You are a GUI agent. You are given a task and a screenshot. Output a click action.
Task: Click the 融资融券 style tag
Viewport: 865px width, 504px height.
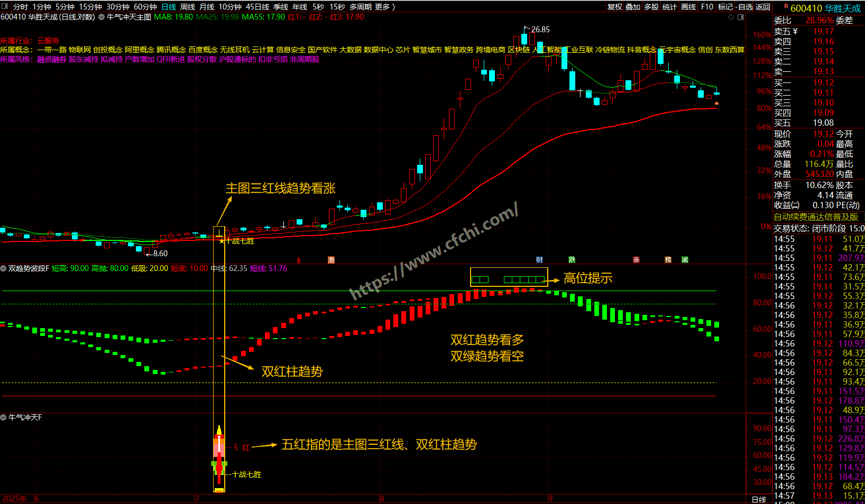tap(52, 59)
